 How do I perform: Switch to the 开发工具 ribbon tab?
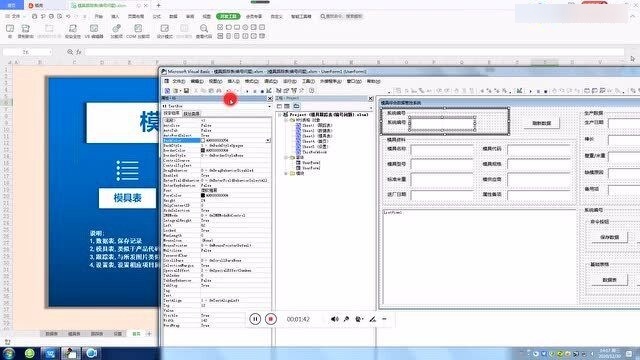coord(228,16)
